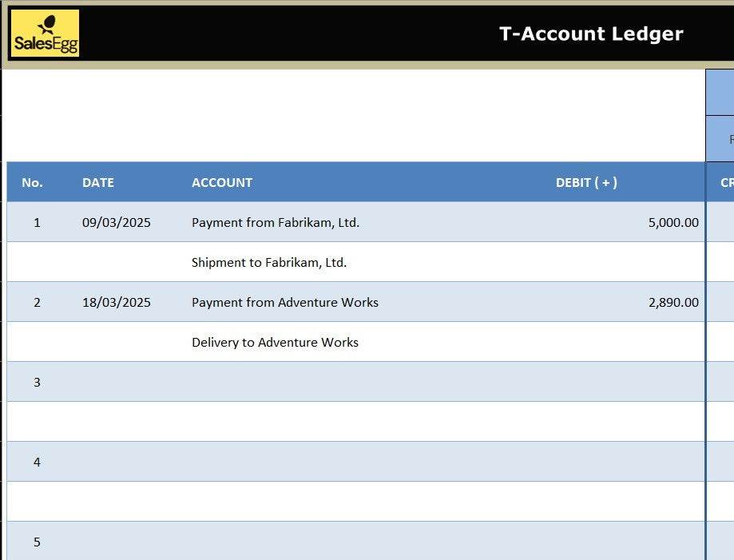Select the debit amount 2,890.00
Image resolution: width=734 pixels, height=560 pixels.
coord(673,303)
